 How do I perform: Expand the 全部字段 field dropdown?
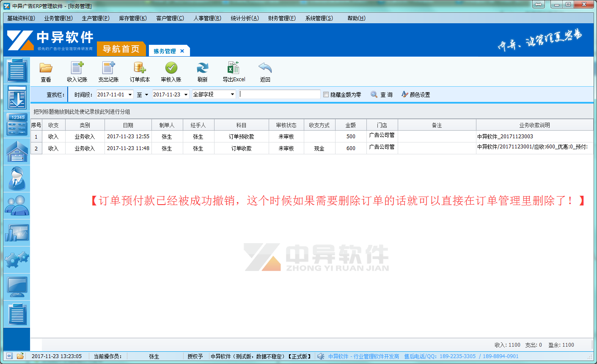pos(232,95)
